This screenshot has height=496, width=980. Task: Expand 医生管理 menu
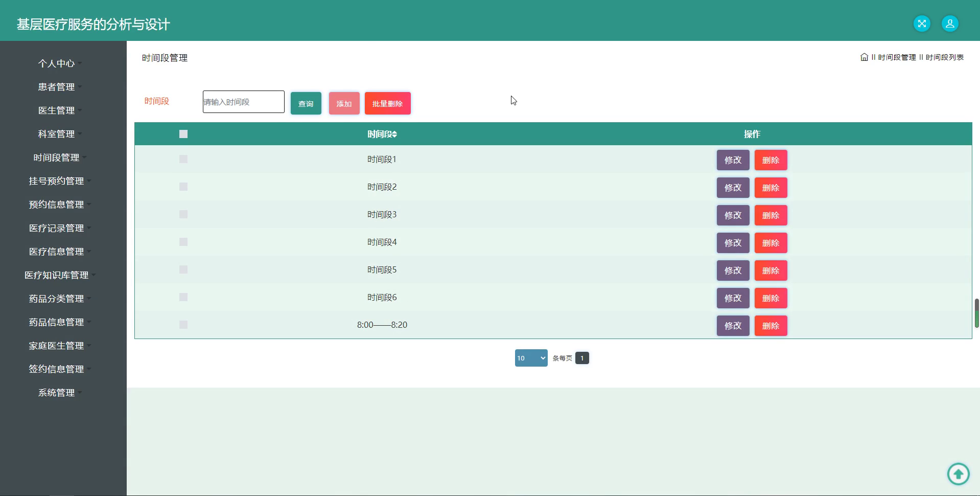coord(60,110)
